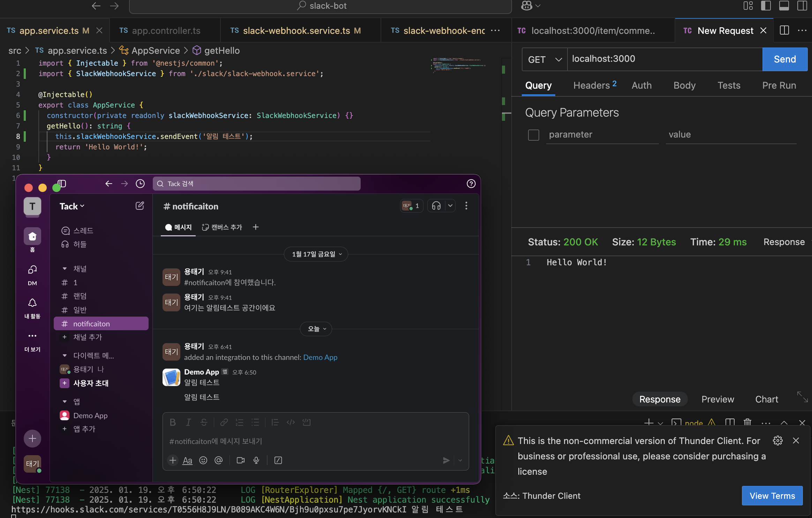Open 1월 17일 금요일 date dropdown
Screen dimensions: 812x518
coord(316,254)
